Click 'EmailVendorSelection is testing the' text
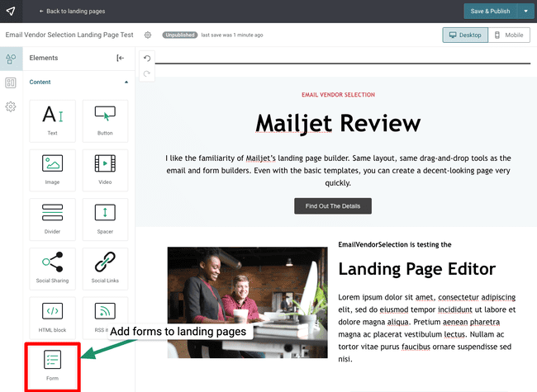This screenshot has width=537, height=392. (x=395, y=244)
